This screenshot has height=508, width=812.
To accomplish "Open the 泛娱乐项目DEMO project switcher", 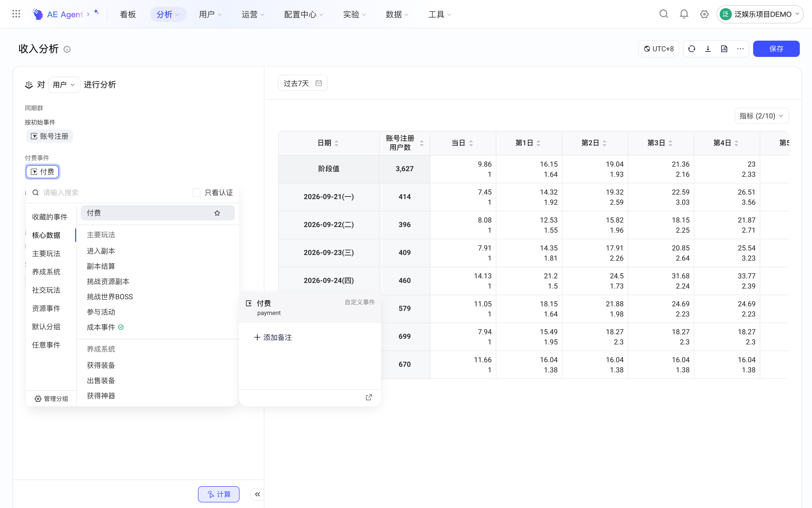I will coord(760,14).
